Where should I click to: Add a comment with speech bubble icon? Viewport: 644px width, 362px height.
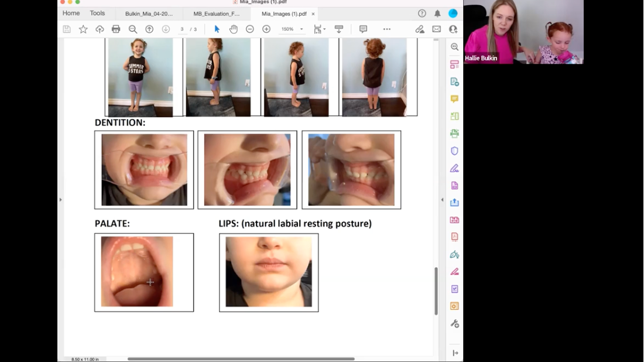[363, 29]
